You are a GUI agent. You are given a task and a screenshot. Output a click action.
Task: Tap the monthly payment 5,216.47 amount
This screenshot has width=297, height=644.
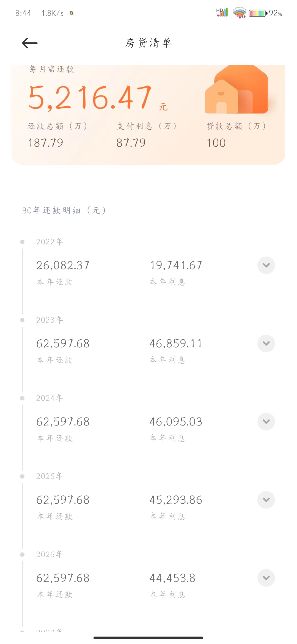(90, 97)
